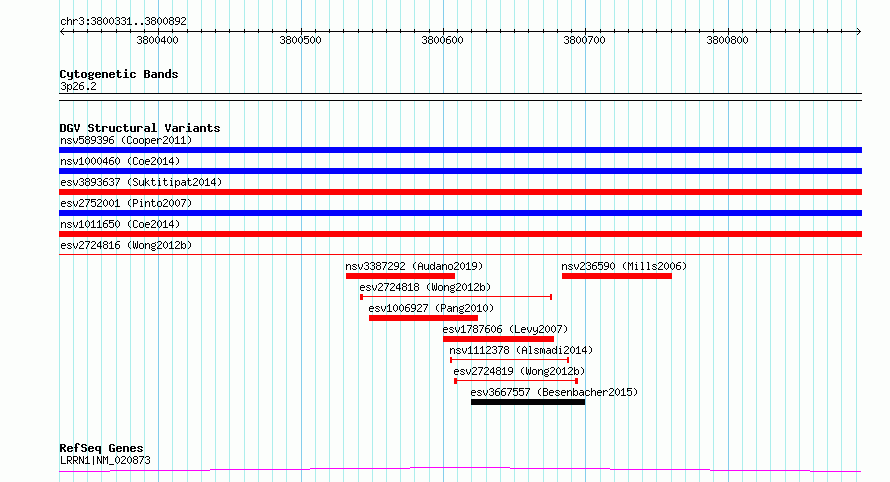Image resolution: width=890 pixels, height=482 pixels.
Task: Select variant nsv1000460 (Coe2014) label
Action: point(120,161)
